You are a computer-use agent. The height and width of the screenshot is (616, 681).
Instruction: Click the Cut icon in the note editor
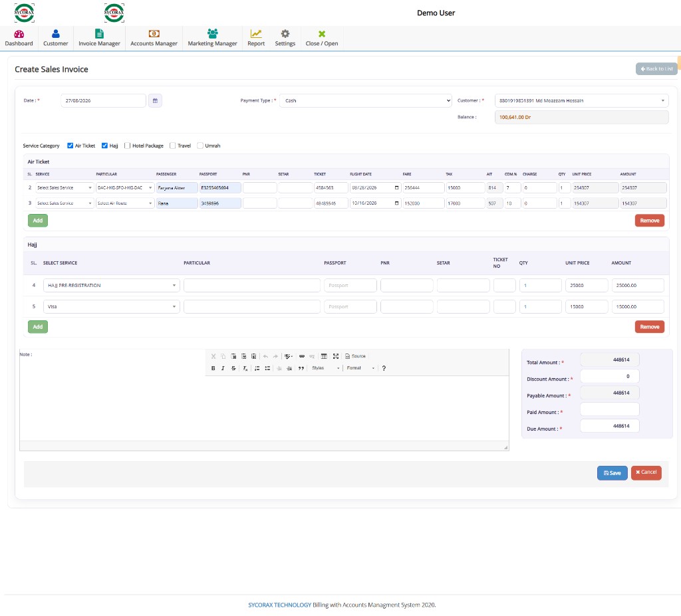(x=213, y=356)
